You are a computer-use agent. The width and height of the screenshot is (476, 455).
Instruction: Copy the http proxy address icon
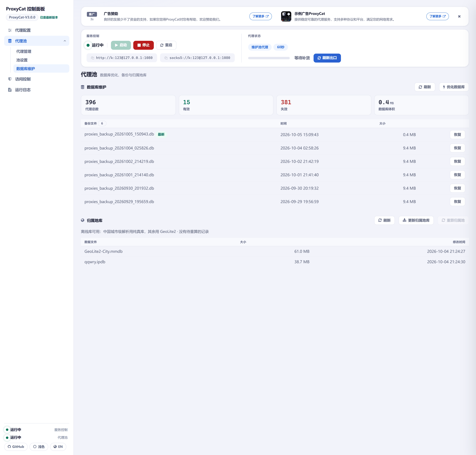point(92,58)
